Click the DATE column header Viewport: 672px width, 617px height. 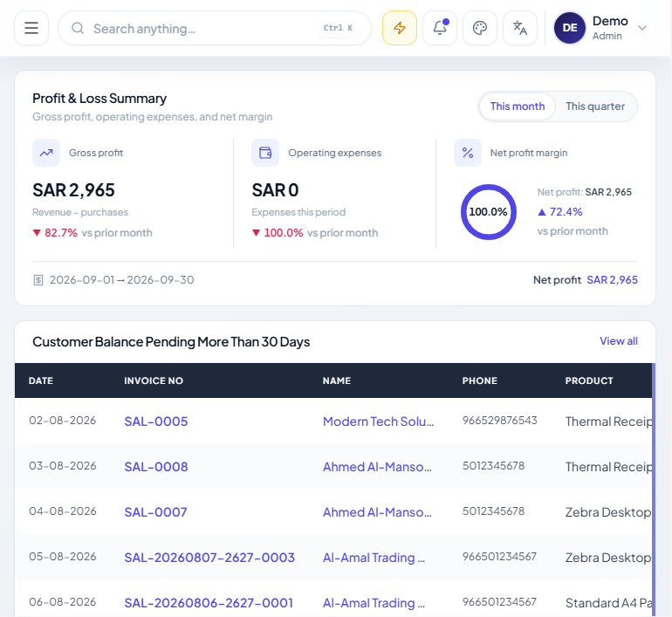click(41, 380)
